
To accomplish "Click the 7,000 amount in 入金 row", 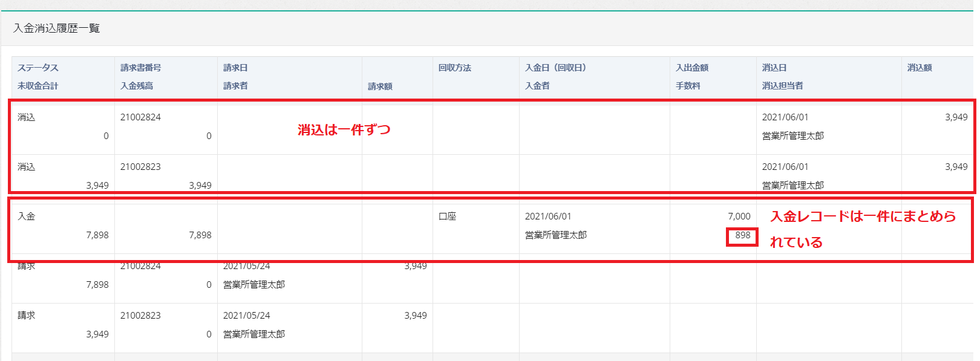I will click(739, 216).
